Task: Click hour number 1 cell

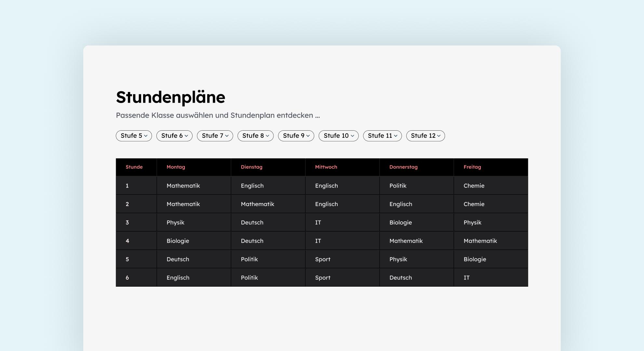Action: tap(136, 186)
